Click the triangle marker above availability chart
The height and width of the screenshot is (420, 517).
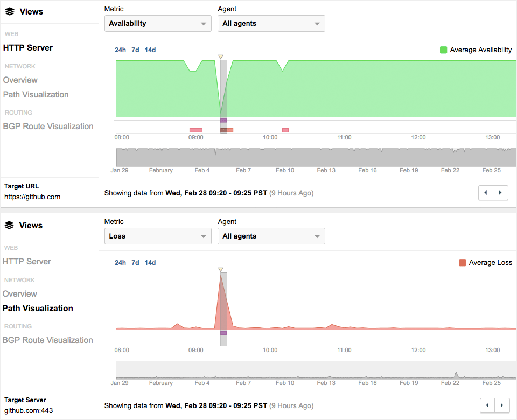tap(220, 57)
